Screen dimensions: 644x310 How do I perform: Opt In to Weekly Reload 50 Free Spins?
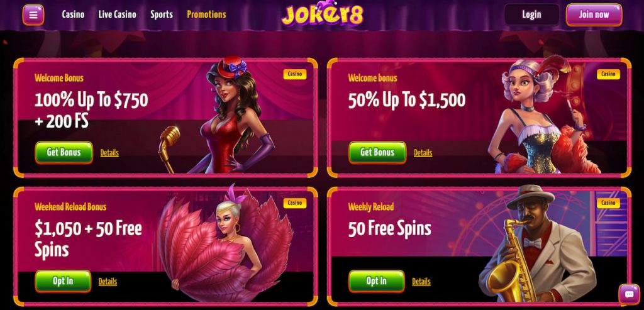click(376, 281)
